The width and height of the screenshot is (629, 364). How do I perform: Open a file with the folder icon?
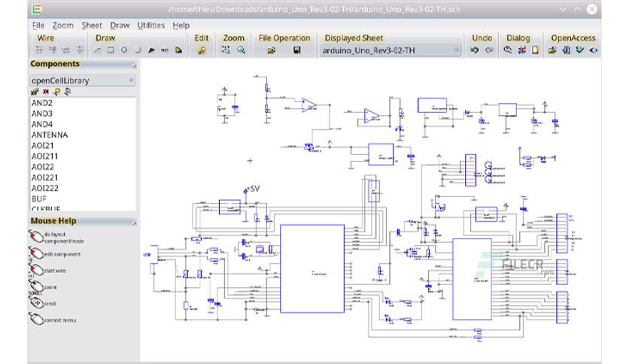(272, 50)
